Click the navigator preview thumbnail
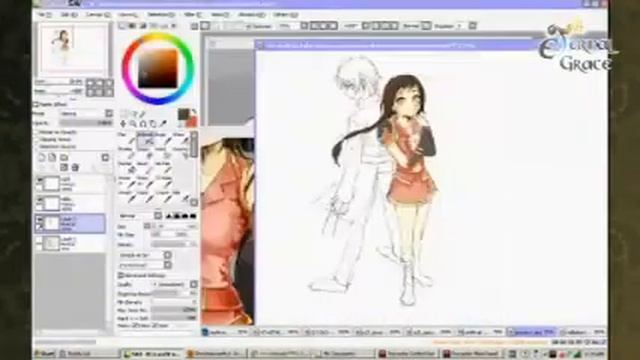640x360 pixels. [x=73, y=49]
